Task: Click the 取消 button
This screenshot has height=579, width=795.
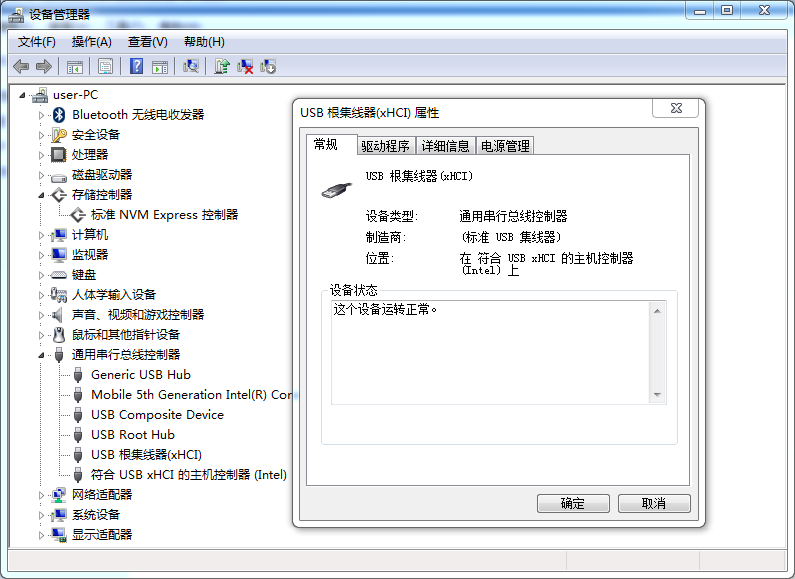Action: 654,503
